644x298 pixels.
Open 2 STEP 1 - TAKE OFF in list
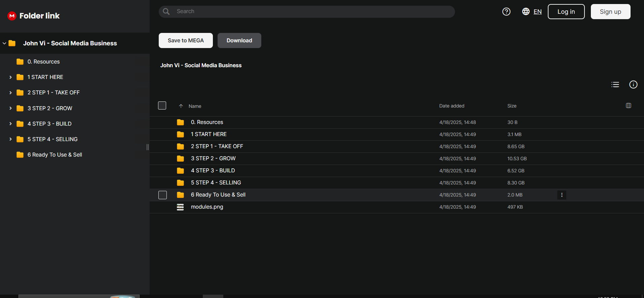[x=217, y=146]
